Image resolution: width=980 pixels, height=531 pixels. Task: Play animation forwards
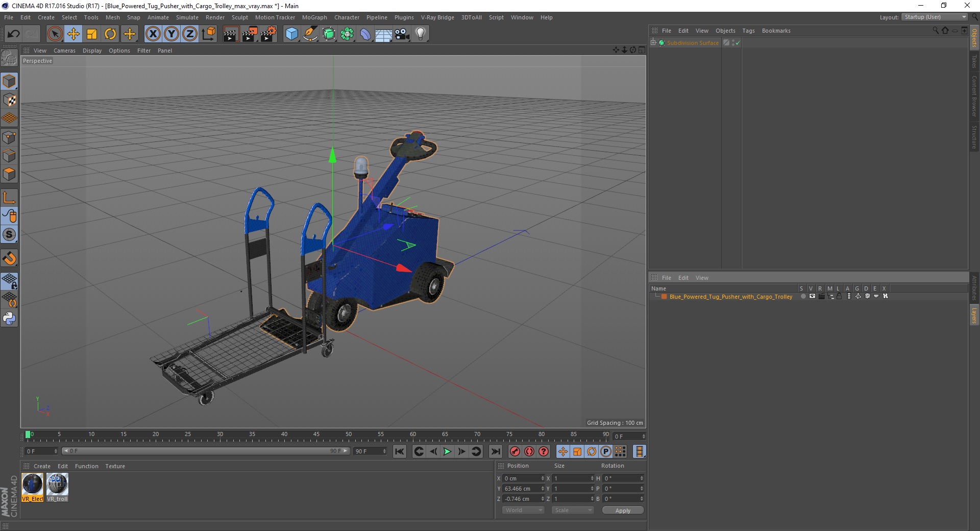pos(447,451)
